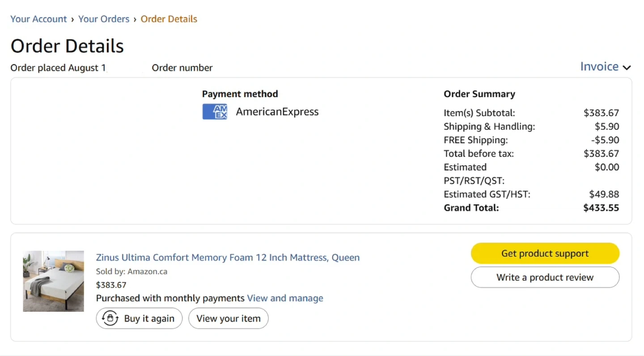
Task: Go to Your Account breadcrumb
Action: coord(38,19)
